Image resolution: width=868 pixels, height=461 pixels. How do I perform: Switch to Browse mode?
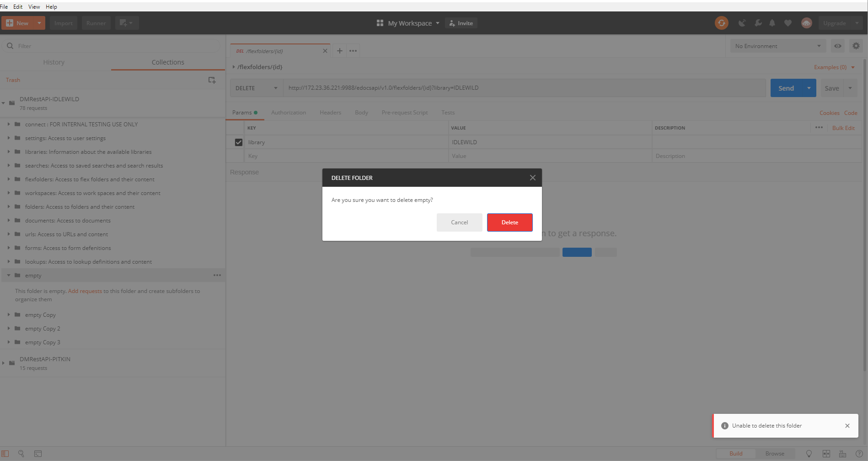pyautogui.click(x=775, y=453)
